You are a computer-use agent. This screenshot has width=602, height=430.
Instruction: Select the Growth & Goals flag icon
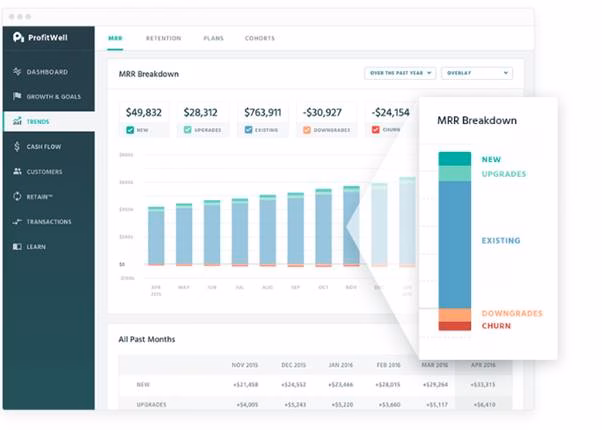point(17,97)
